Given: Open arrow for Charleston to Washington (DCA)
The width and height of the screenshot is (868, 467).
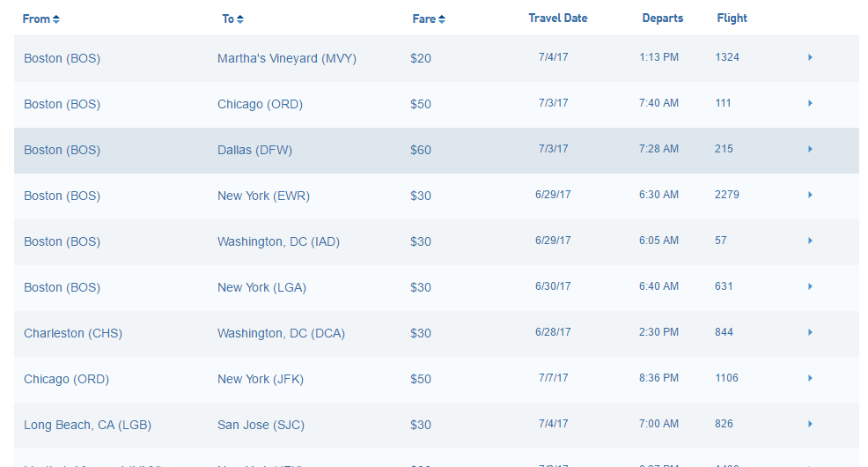Looking at the screenshot, I should (x=810, y=332).
